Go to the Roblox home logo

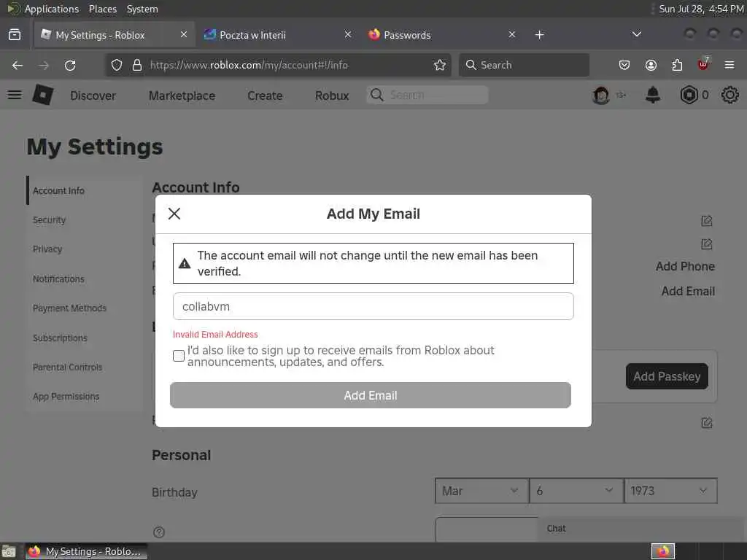click(x=43, y=95)
